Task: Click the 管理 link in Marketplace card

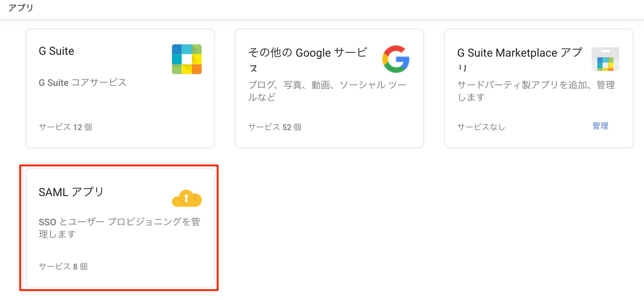Action: point(600,126)
